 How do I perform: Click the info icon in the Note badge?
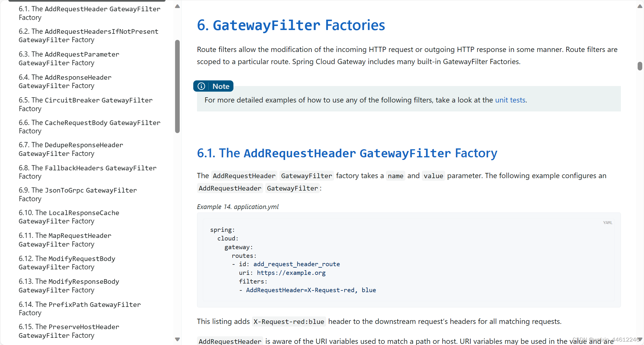coord(201,86)
